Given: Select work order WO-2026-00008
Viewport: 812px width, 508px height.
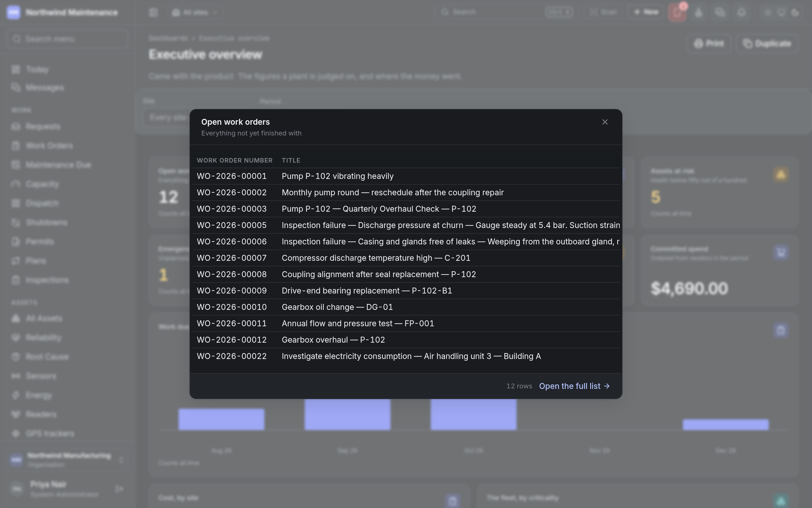Looking at the screenshot, I should (x=231, y=275).
